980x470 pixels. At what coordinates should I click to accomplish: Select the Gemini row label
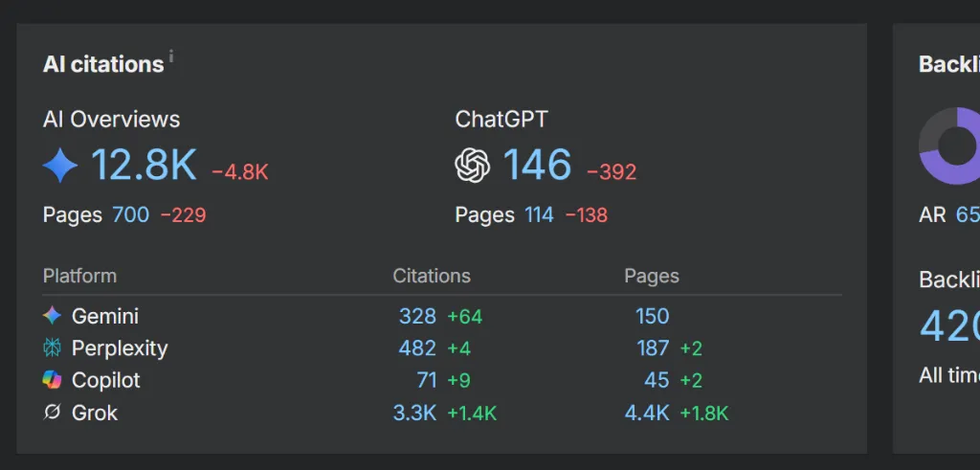105,316
